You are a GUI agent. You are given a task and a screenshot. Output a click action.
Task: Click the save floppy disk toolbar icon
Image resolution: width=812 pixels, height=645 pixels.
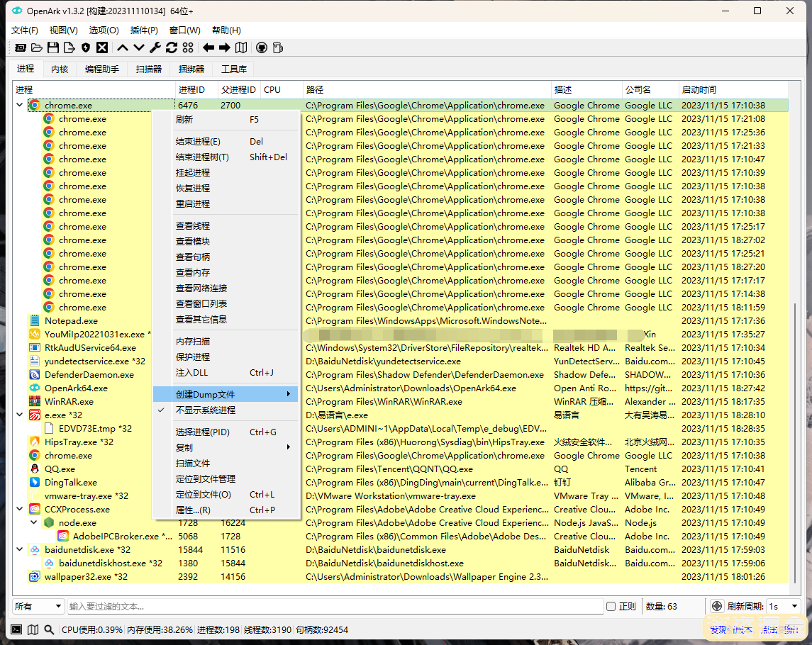coord(52,47)
